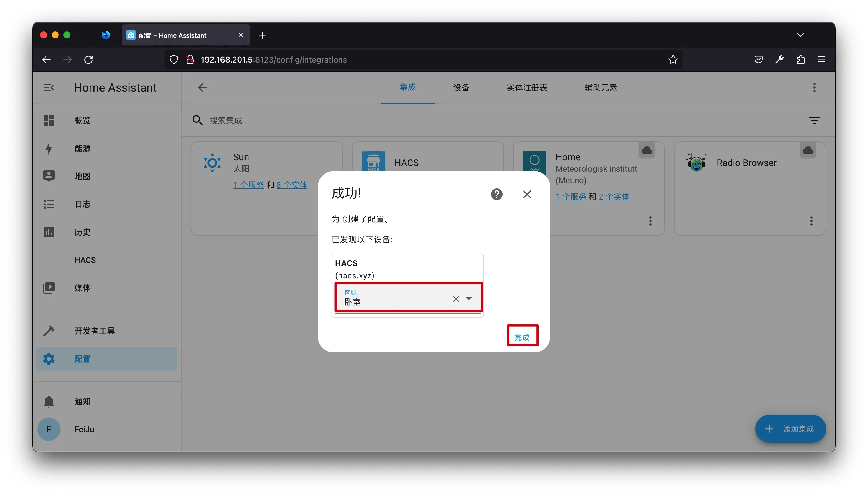Switch to the 设备 devices tab

461,88
